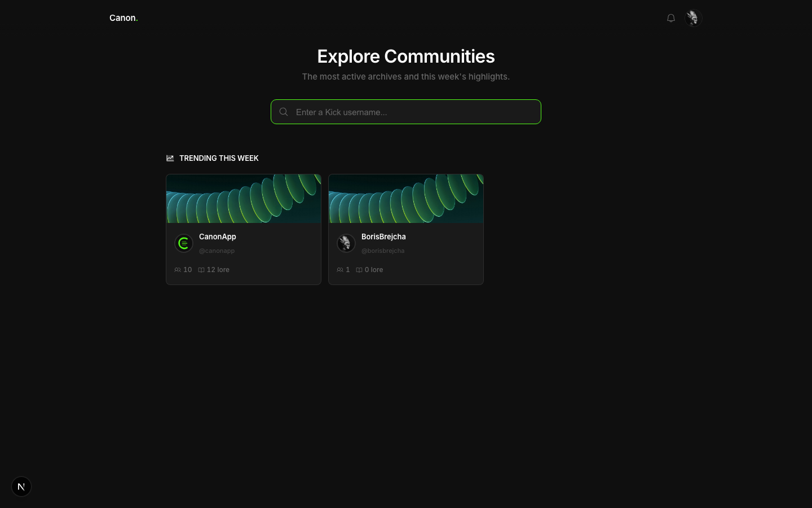This screenshot has height=508, width=812.
Task: Click the BorisBrejcha avatar icon
Action: 346,243
